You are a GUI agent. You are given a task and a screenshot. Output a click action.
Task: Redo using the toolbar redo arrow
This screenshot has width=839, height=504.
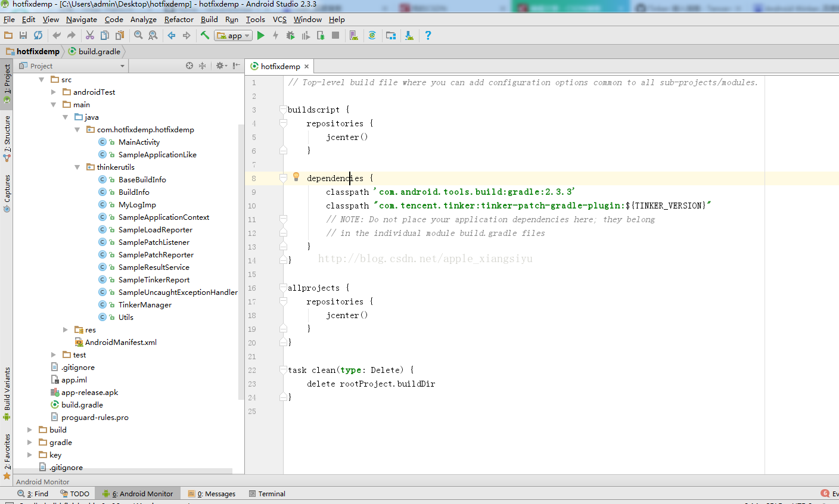point(72,36)
